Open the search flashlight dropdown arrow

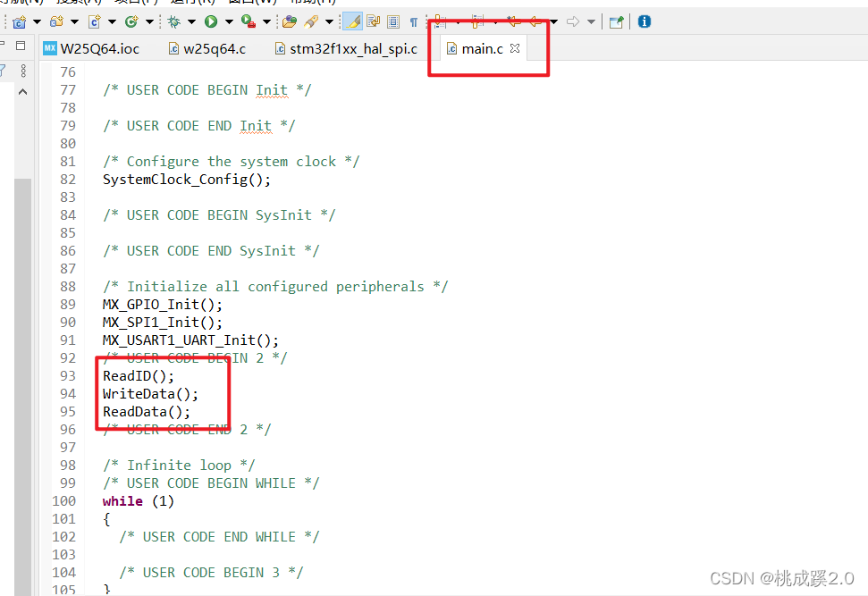click(329, 22)
